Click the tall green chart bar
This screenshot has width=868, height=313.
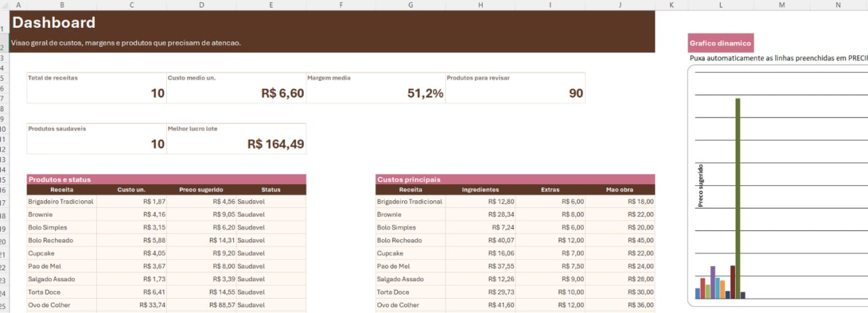(738, 198)
